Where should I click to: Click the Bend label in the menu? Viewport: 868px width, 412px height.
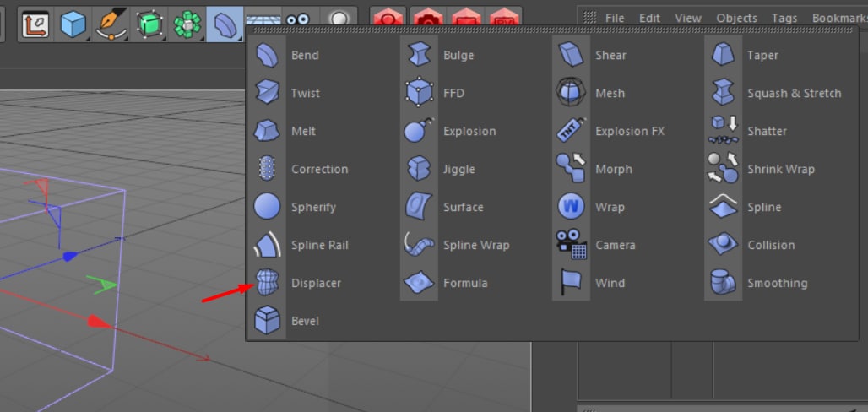[x=305, y=56]
